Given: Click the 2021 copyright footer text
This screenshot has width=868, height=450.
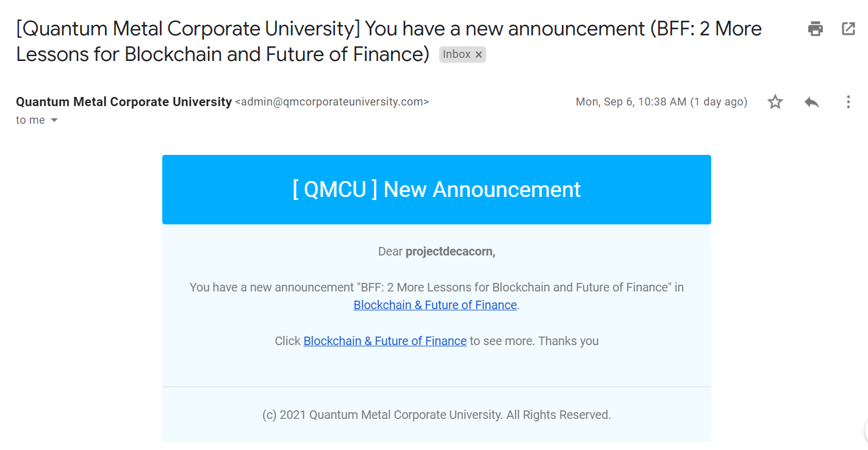Looking at the screenshot, I should [x=437, y=415].
